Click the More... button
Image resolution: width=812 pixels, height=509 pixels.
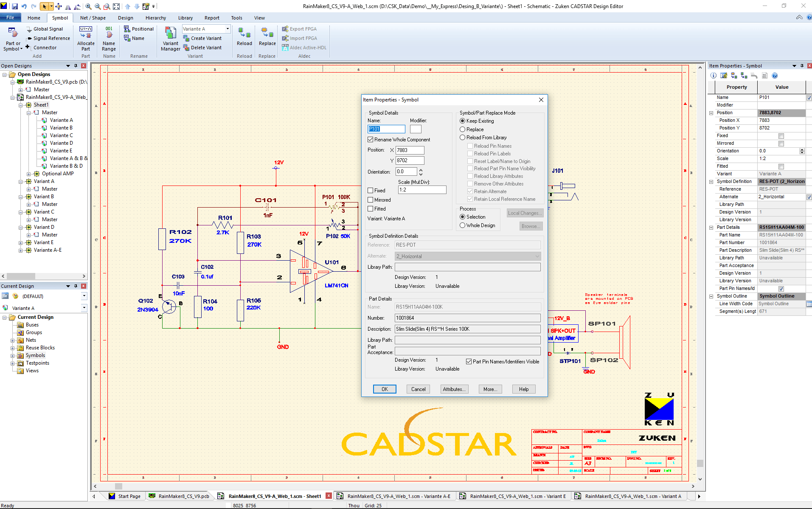pos(490,389)
